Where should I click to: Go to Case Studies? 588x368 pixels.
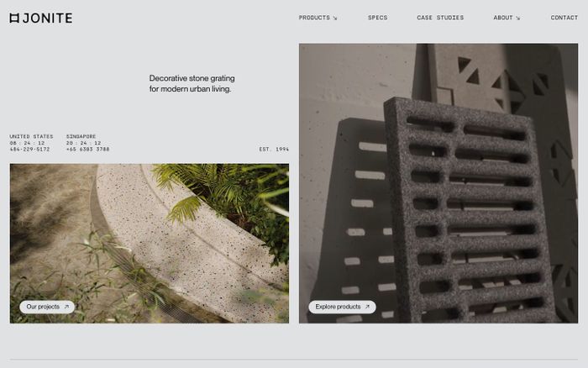point(440,18)
